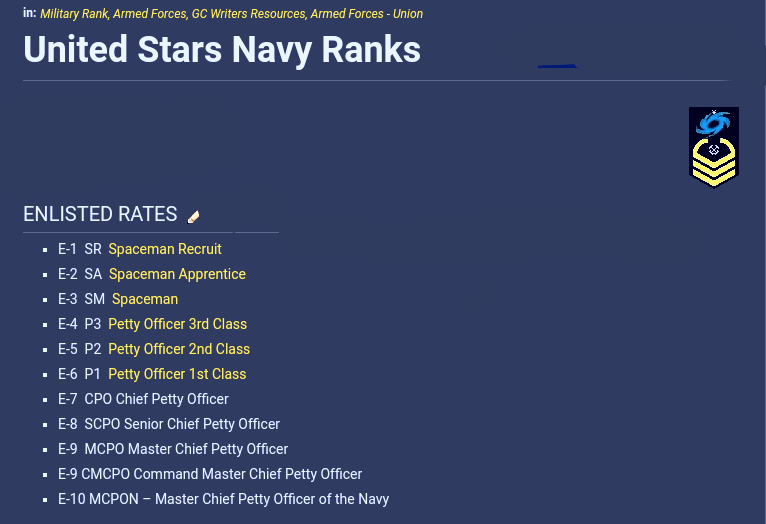This screenshot has width=766, height=524.
Task: Click the pencil edit icon beside Enlisted Rates
Action: coord(193,216)
